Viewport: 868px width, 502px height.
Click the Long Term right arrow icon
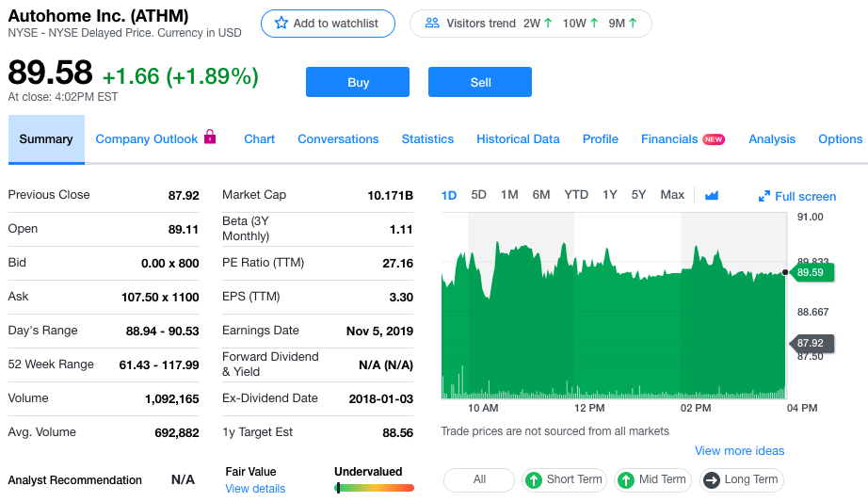712,479
